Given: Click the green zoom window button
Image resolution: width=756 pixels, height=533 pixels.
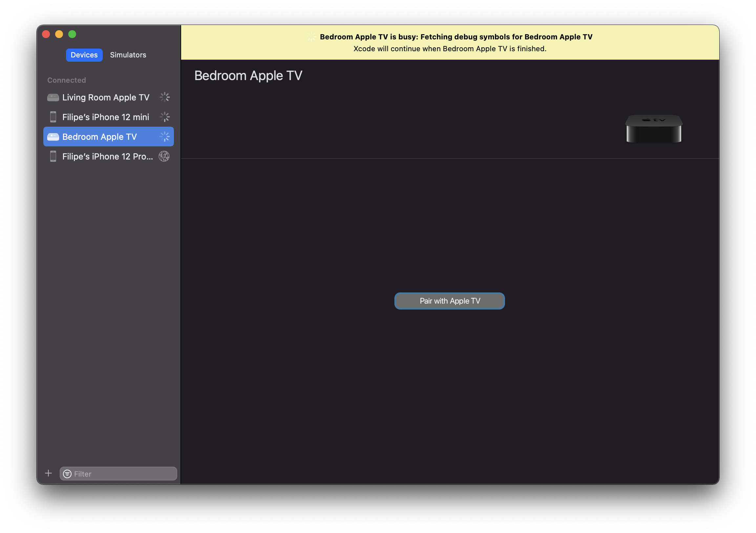Looking at the screenshot, I should 72,34.
